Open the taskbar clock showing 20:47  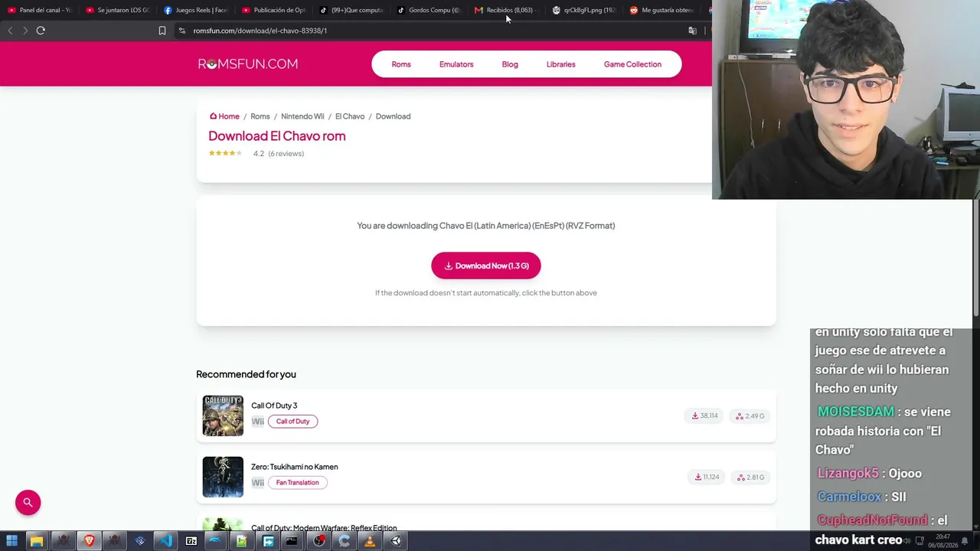[942, 541]
